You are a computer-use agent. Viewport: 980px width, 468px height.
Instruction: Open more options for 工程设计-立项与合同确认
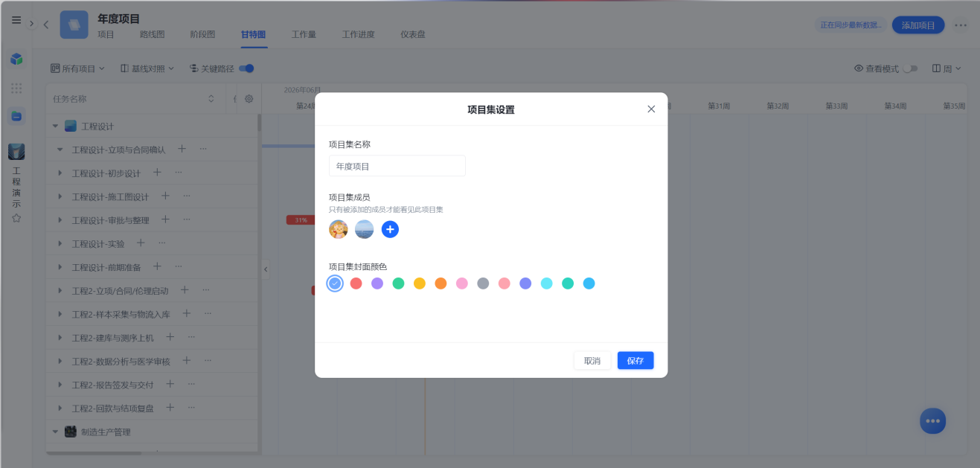point(203,149)
